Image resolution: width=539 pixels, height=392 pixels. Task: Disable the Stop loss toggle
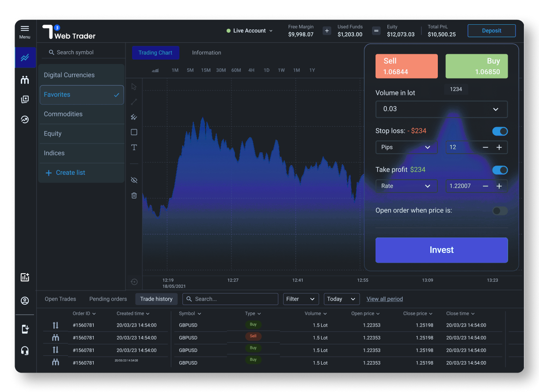500,131
